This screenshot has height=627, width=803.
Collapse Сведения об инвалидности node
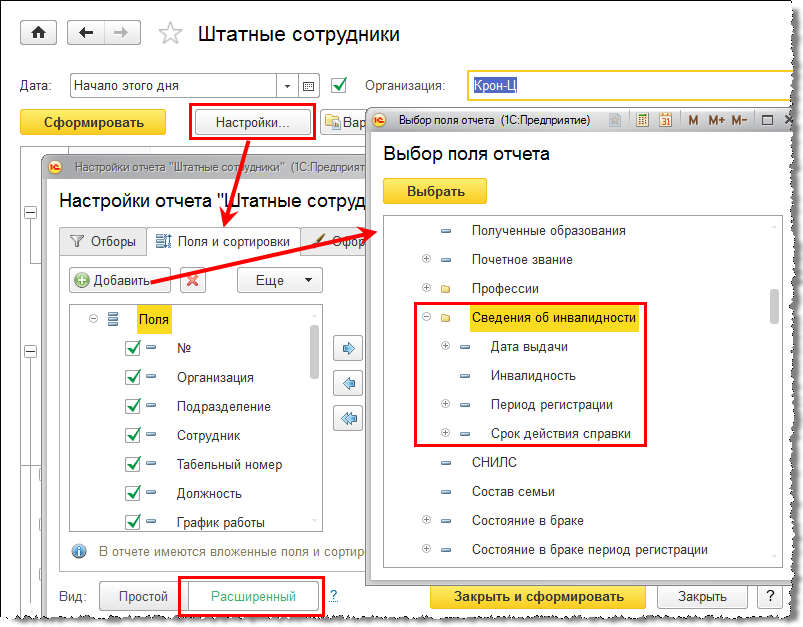point(426,317)
